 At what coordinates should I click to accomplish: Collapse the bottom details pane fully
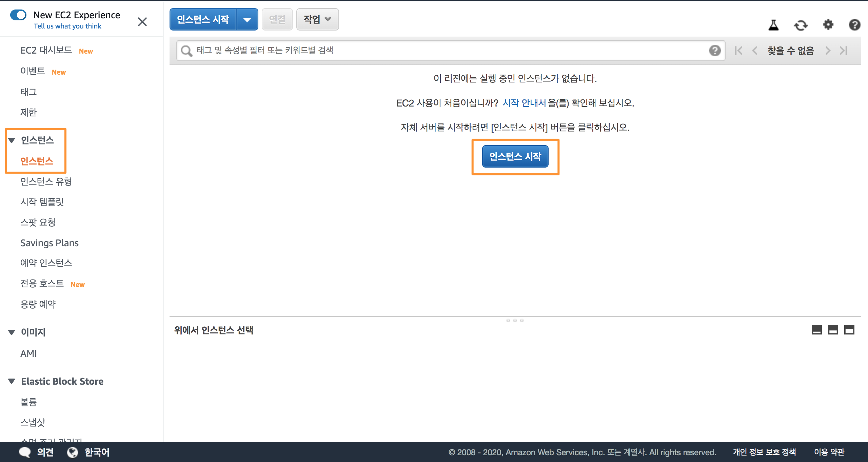(x=816, y=330)
